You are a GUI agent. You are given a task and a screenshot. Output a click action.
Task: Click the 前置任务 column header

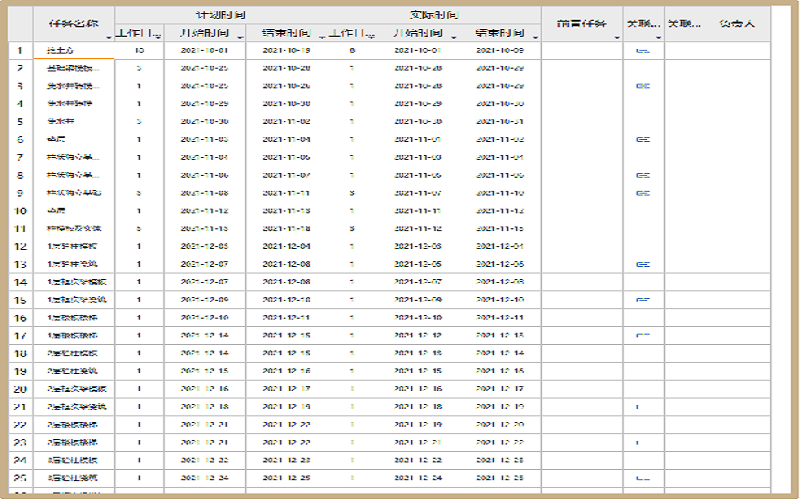[582, 24]
